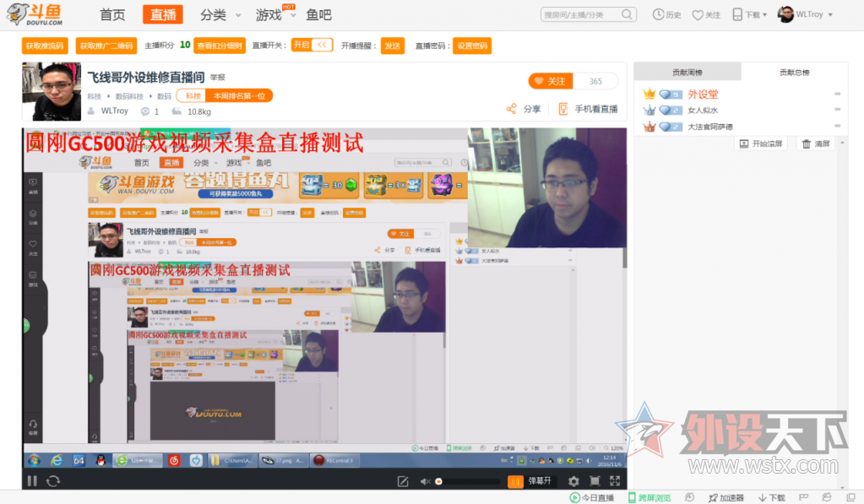The image size is (864, 504).
Task: Click 开始滚屏 scroll toggle button
Action: click(x=760, y=144)
